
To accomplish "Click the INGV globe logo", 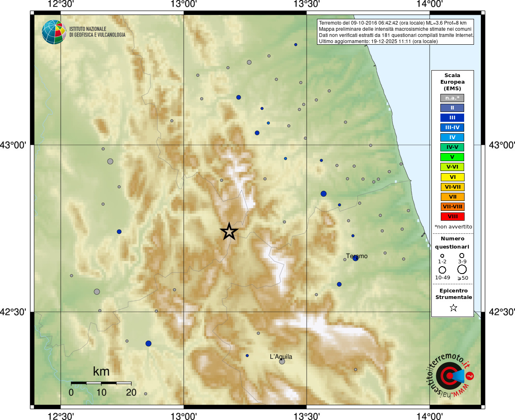I will point(54,32).
